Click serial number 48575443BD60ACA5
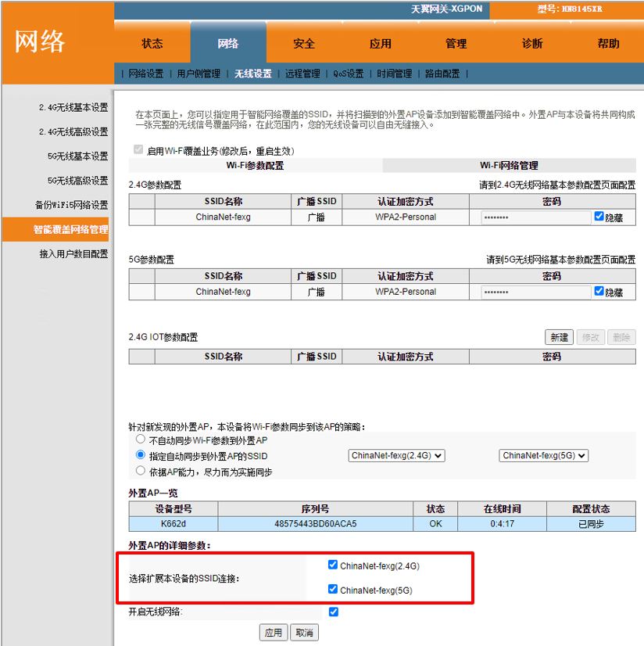644x646 pixels. pos(316,524)
